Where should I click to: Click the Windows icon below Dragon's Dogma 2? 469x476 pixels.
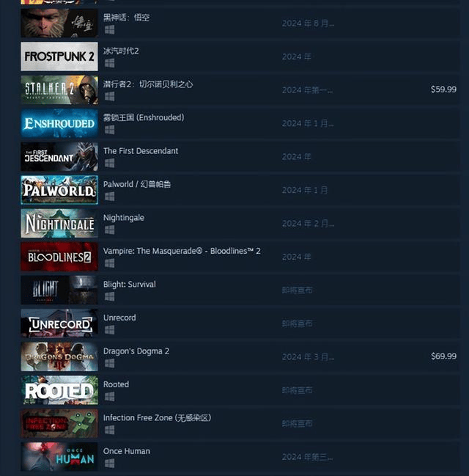(109, 363)
